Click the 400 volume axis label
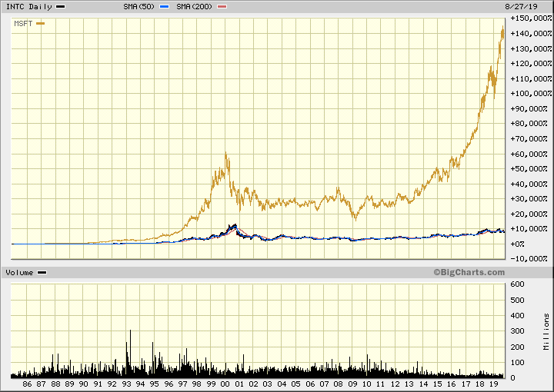Image resolution: width=554 pixels, height=392 pixels. pos(517,316)
